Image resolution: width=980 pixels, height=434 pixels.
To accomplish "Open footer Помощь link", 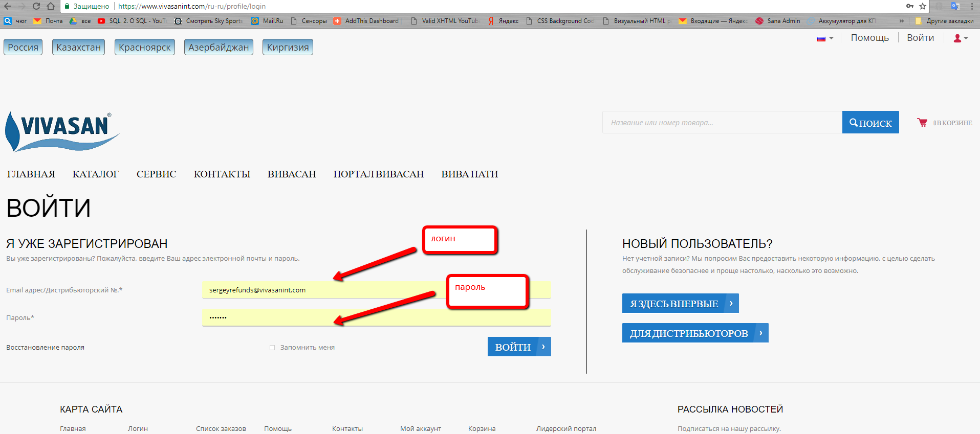I will pos(278,429).
